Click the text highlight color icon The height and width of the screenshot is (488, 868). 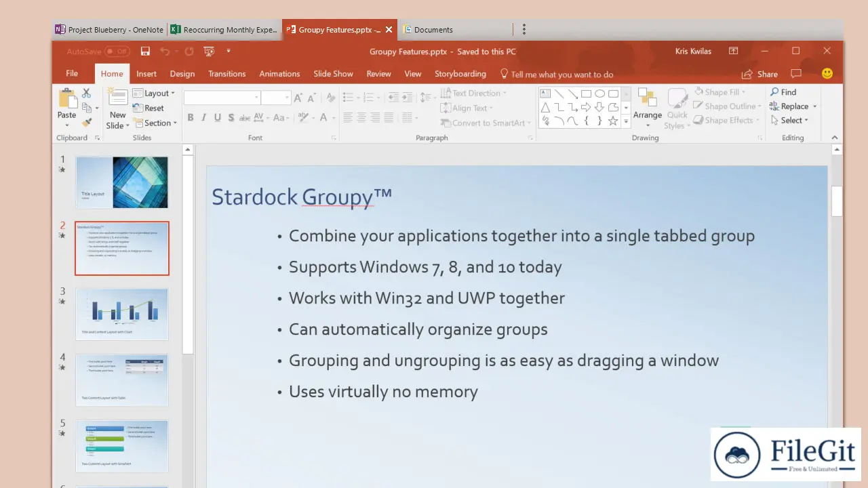pos(303,118)
